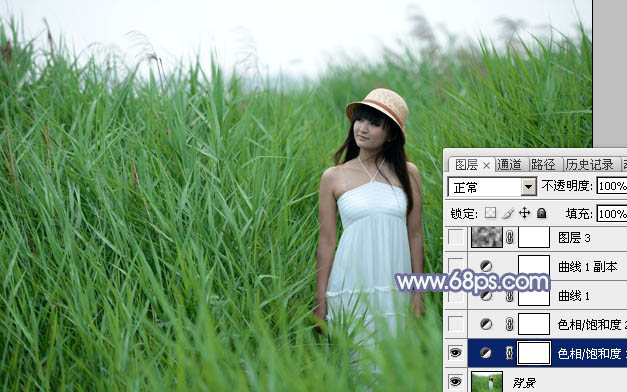Click the 填充 fill value field

(612, 214)
